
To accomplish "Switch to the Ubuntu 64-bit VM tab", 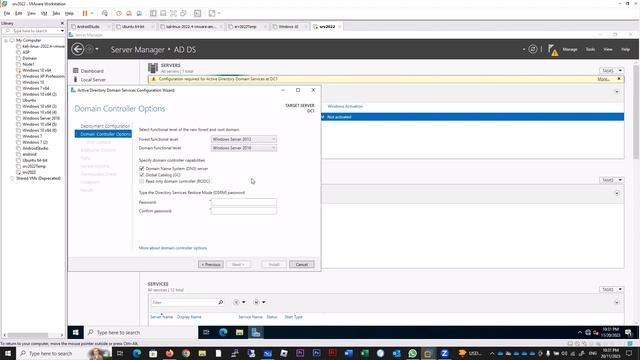I will [x=133, y=27].
